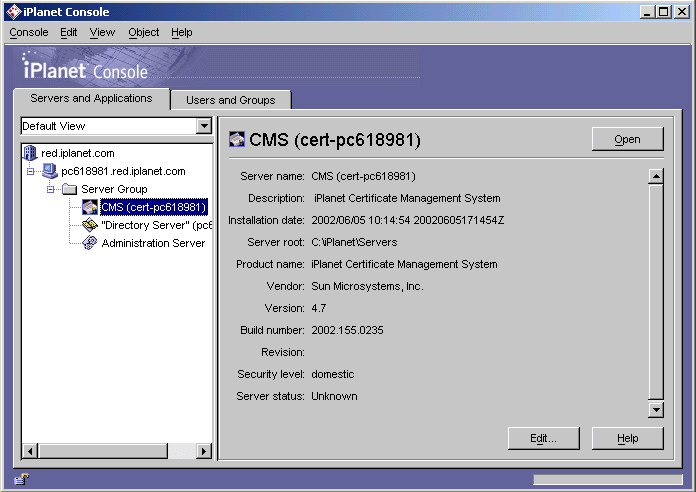Select the "Directory Server" tree row

156,225
